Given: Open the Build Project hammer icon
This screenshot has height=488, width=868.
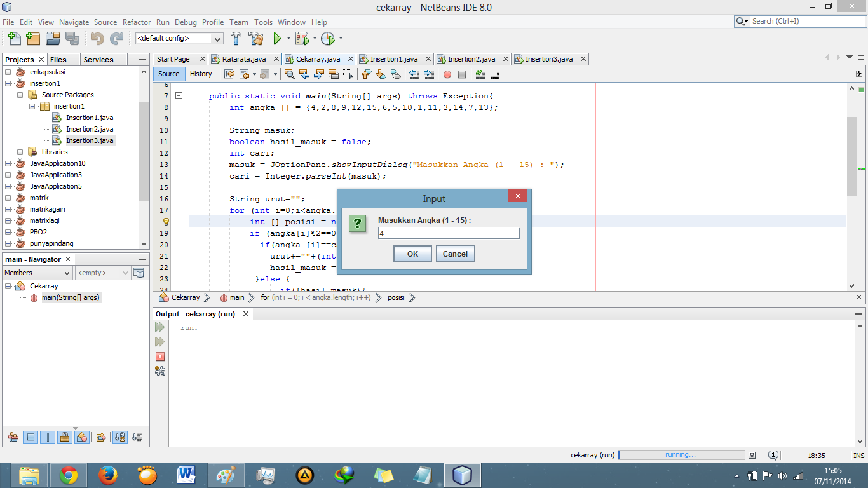Looking at the screenshot, I should 236,38.
